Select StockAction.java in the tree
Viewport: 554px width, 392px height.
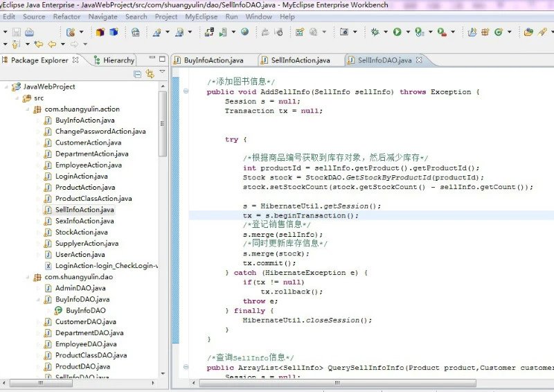(x=81, y=232)
